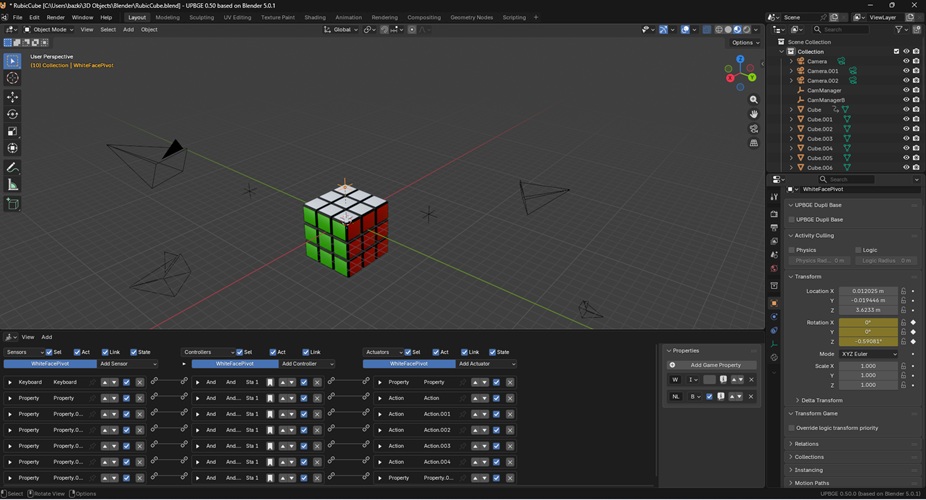Open the viewport Add menu
The height and width of the screenshot is (500, 926).
(128, 30)
